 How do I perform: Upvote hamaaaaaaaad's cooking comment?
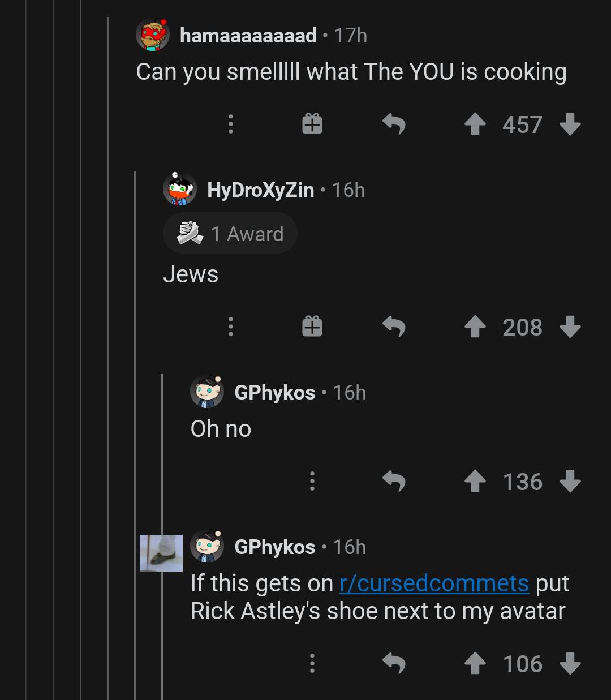tap(476, 124)
